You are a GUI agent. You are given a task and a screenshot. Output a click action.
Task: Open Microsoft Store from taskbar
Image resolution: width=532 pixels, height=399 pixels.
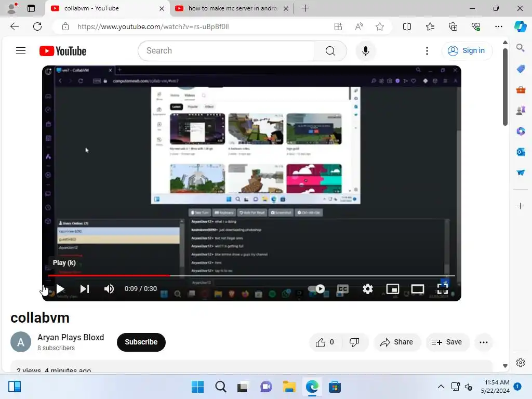click(x=335, y=387)
